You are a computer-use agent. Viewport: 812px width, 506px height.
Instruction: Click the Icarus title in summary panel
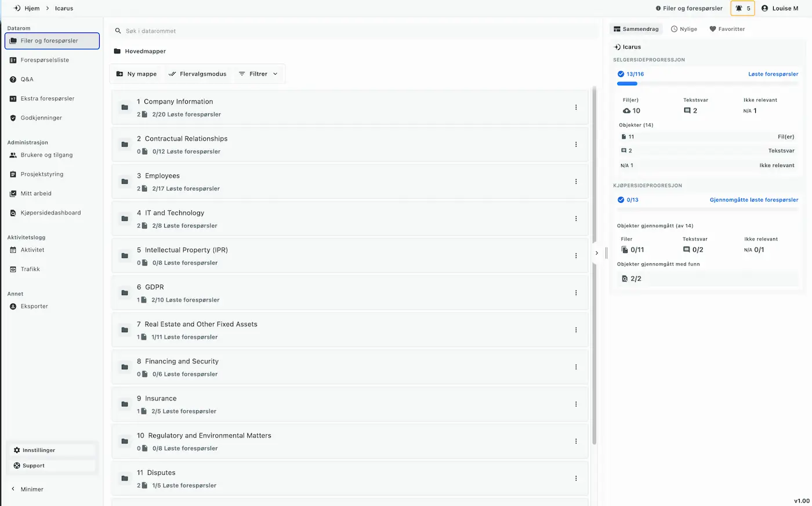[632, 47]
